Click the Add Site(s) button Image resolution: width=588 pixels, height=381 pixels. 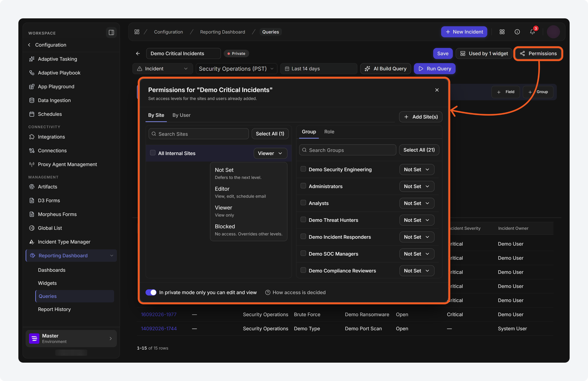point(421,117)
